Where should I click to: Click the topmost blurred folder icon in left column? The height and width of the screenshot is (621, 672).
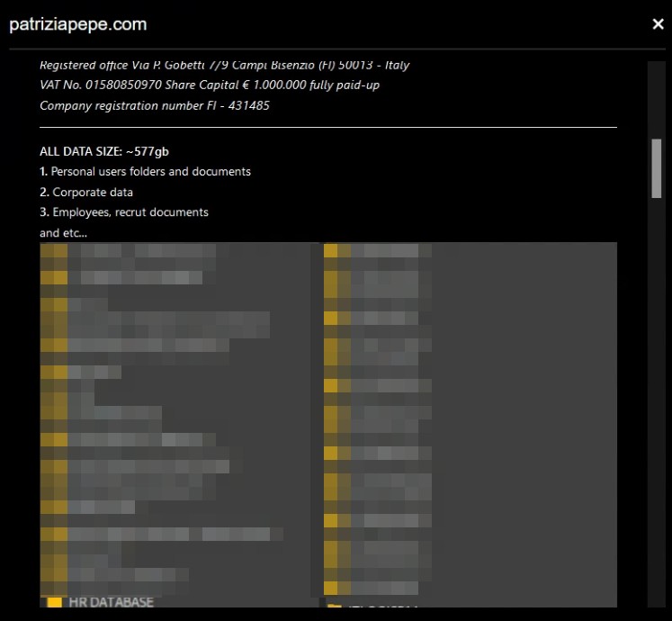[54, 251]
